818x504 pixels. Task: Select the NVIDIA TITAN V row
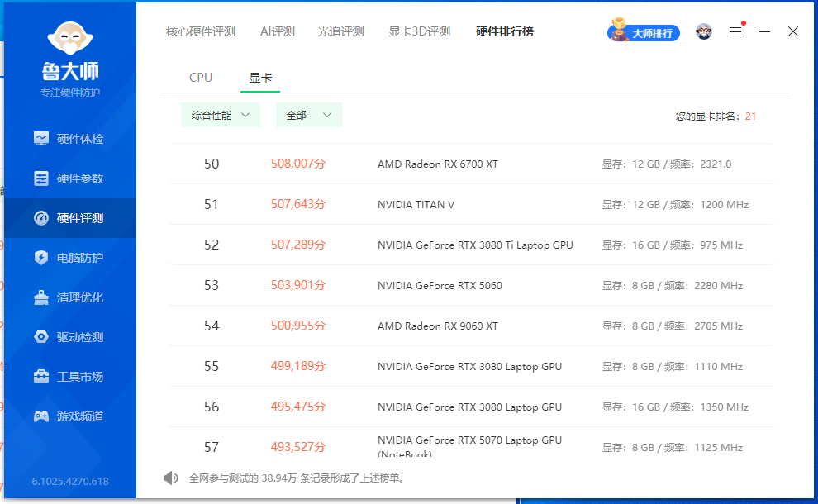point(472,205)
